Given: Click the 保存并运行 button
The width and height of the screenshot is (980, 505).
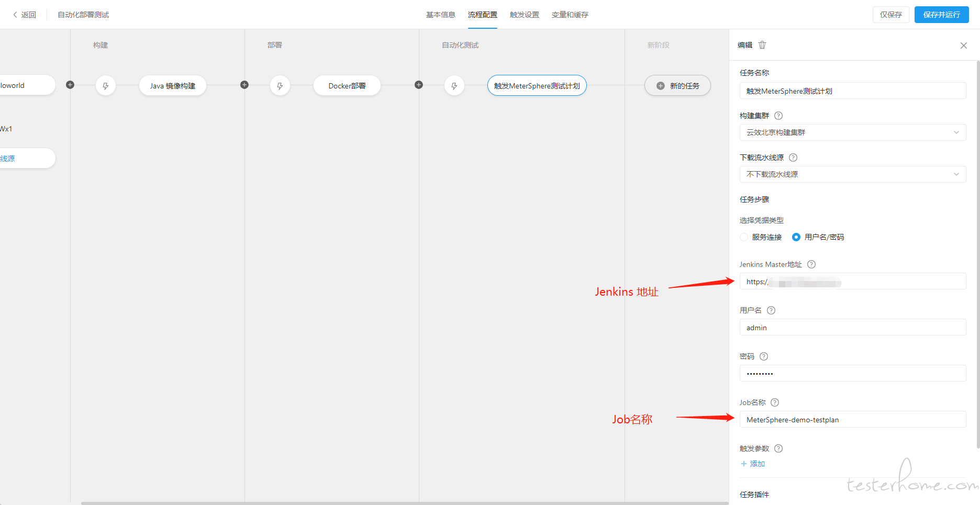Looking at the screenshot, I should (x=942, y=15).
